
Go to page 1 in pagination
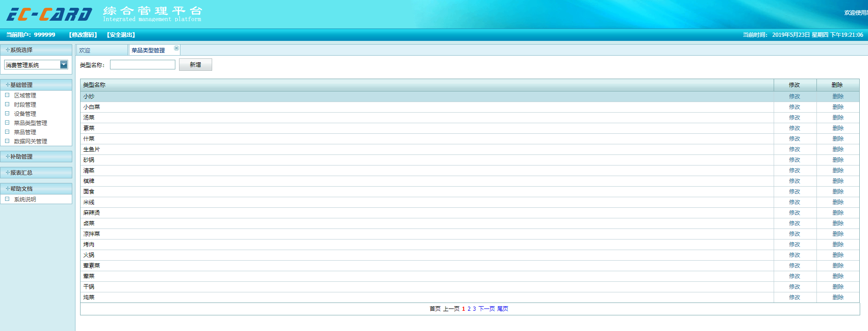pyautogui.click(x=463, y=309)
